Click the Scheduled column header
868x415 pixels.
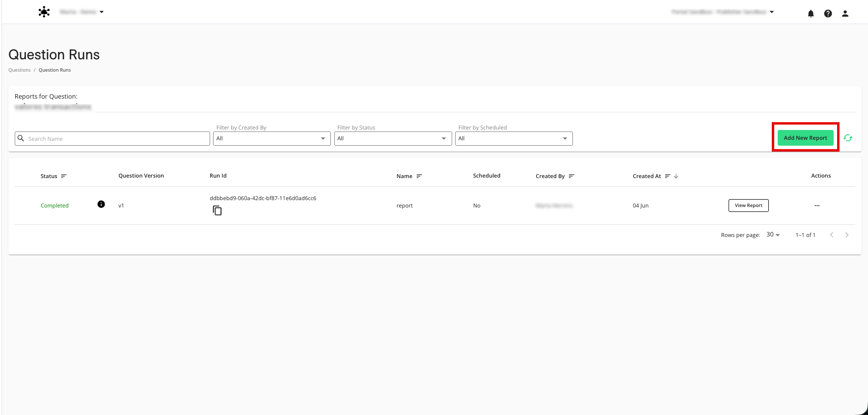(x=487, y=176)
